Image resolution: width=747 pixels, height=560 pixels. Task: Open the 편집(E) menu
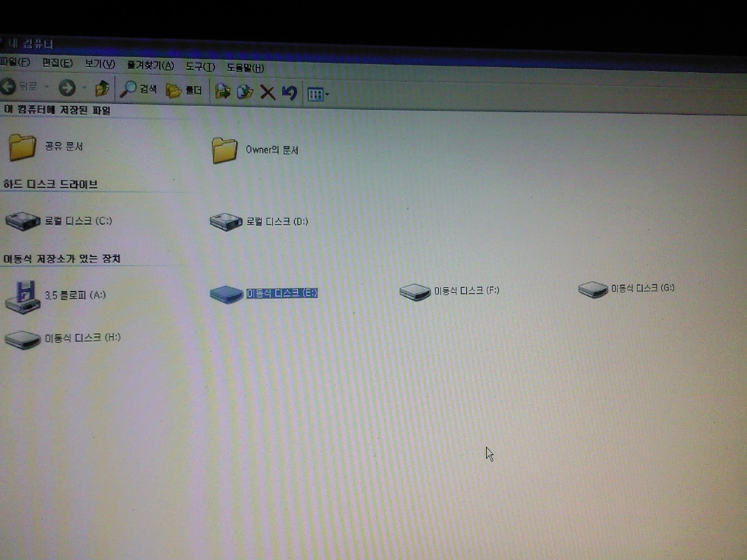coord(57,62)
